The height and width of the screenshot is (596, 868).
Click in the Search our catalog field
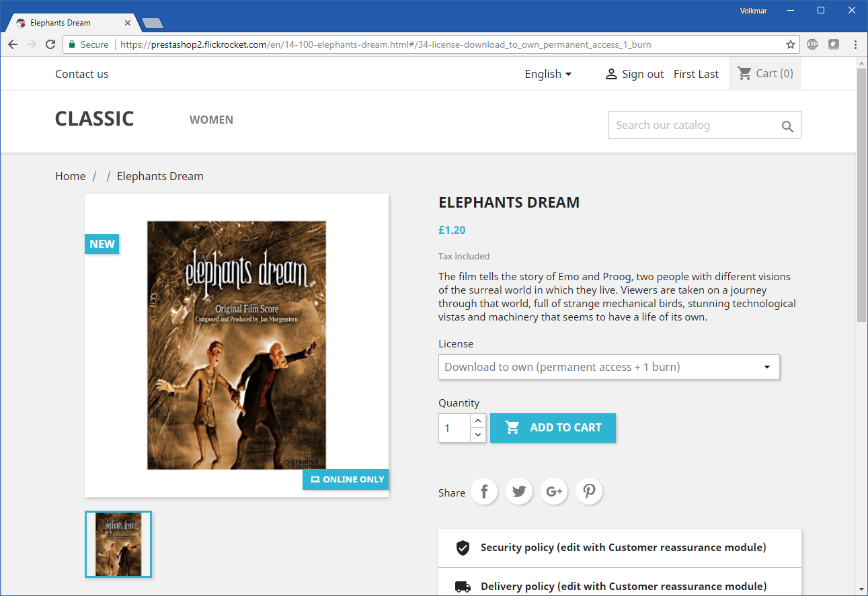[x=693, y=125]
